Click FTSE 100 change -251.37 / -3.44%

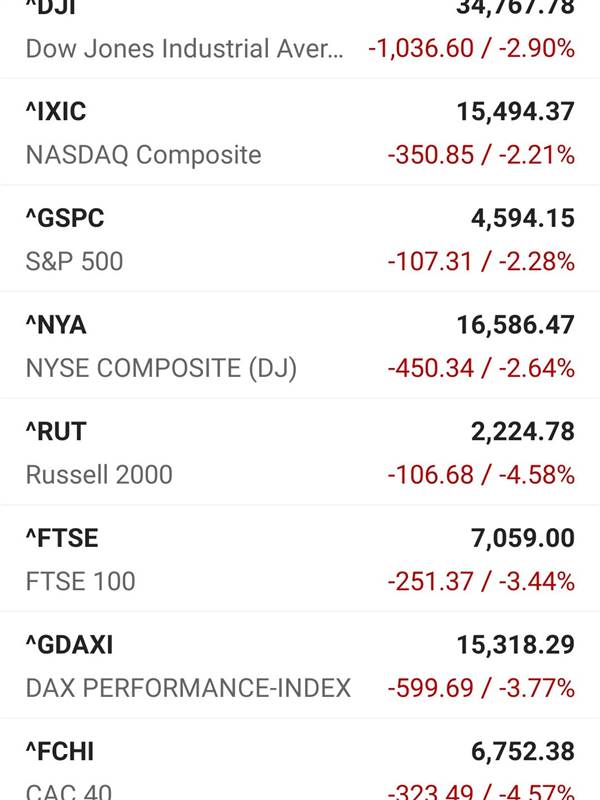coord(481,581)
